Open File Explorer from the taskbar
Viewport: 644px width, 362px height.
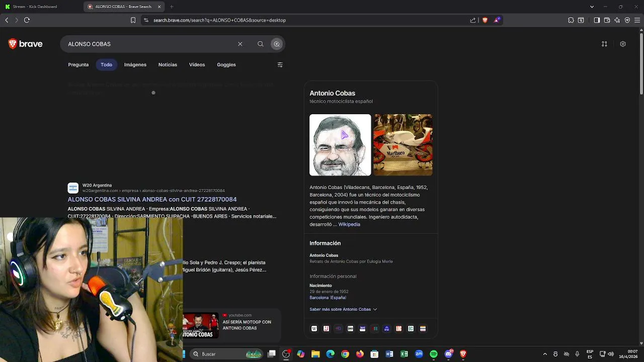tap(315, 354)
